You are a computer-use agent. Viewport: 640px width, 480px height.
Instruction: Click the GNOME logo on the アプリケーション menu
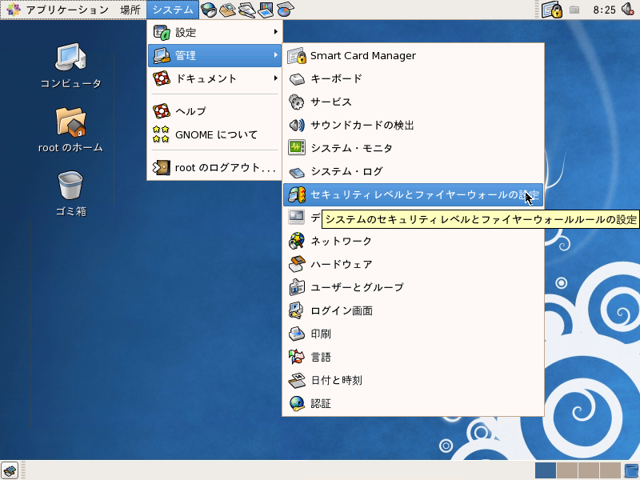tap(13, 9)
